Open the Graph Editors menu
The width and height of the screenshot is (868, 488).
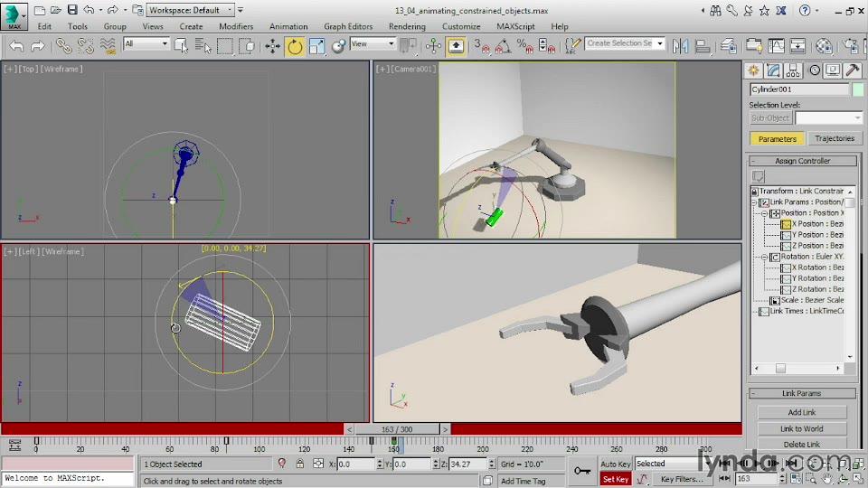[348, 26]
